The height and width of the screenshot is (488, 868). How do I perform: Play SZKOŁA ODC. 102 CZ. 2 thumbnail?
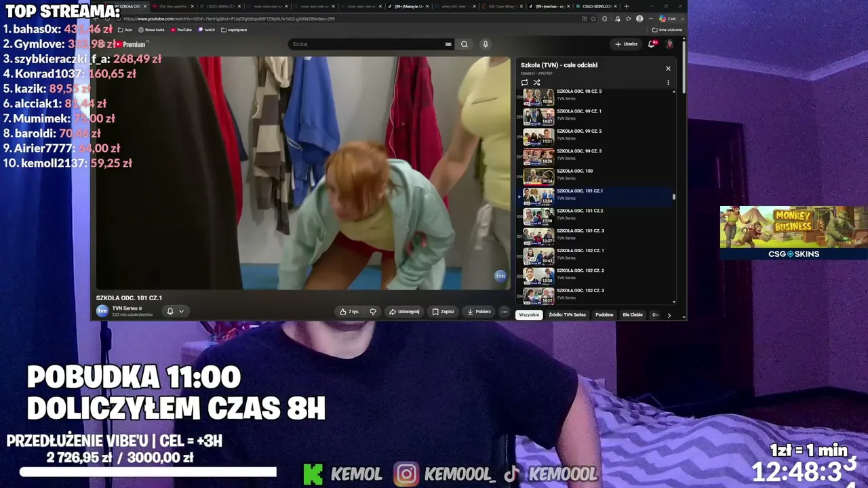click(x=538, y=277)
